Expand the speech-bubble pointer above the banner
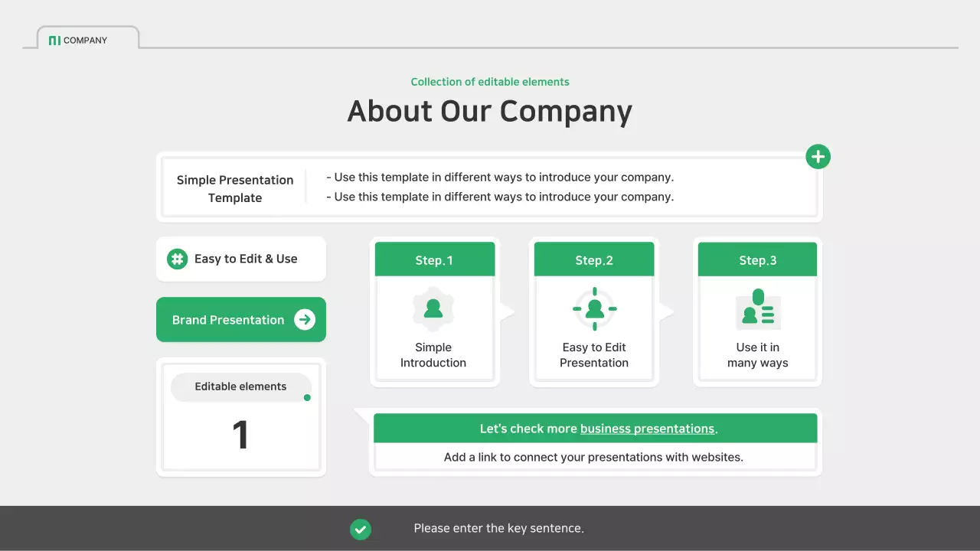980x551 pixels. pyautogui.click(x=361, y=412)
